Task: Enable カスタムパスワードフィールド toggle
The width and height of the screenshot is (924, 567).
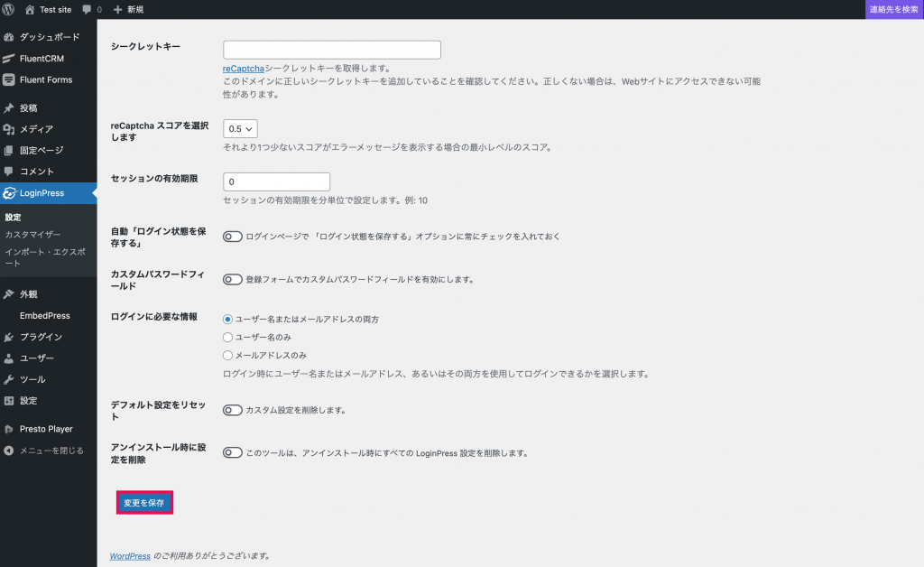Action: point(232,279)
